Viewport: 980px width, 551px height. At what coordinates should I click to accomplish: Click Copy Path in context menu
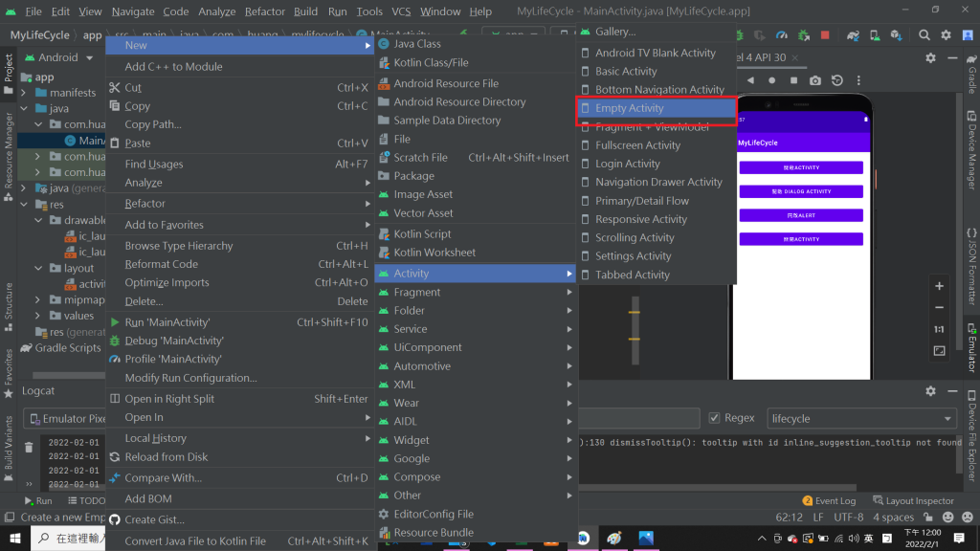(x=240, y=124)
